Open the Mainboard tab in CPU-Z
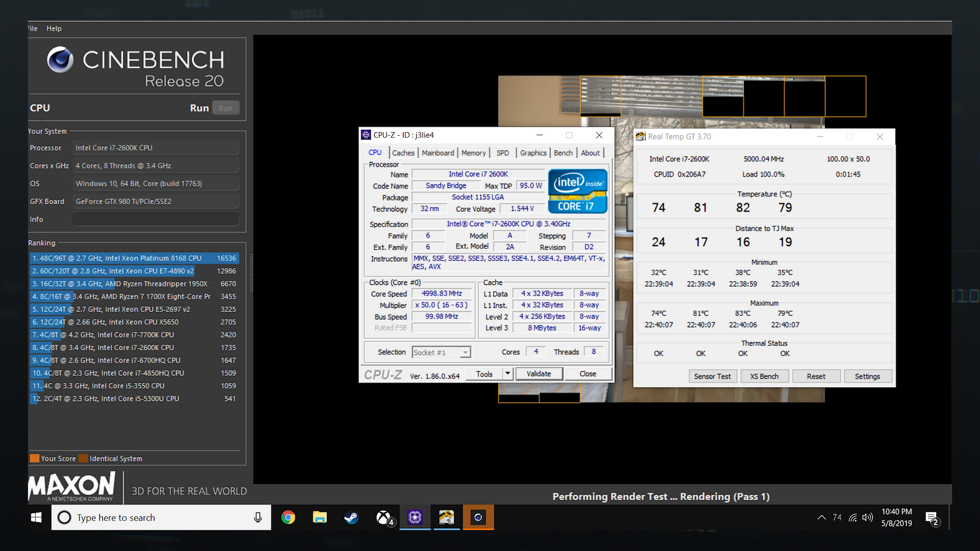This screenshot has width=980, height=551. pos(437,153)
